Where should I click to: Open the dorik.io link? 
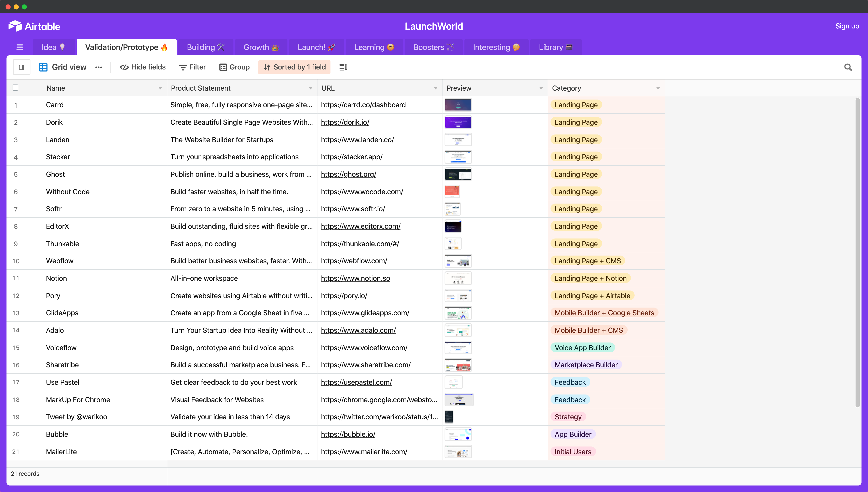click(345, 122)
